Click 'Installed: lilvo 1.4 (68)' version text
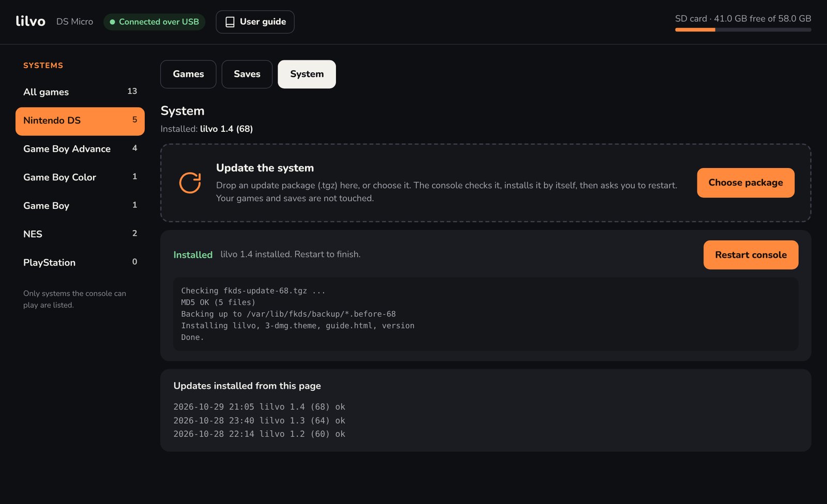The height and width of the screenshot is (504, 827). click(x=207, y=129)
